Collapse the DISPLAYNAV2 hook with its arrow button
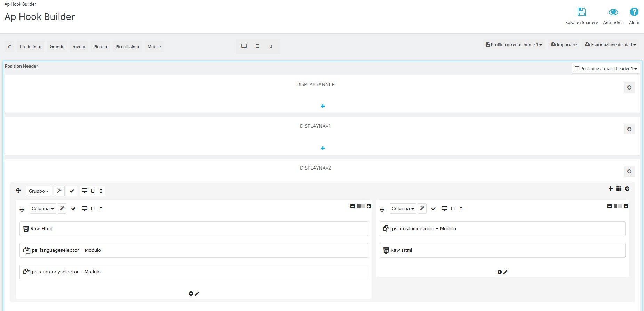Image resolution: width=644 pixels, height=311 pixels. pyautogui.click(x=629, y=171)
